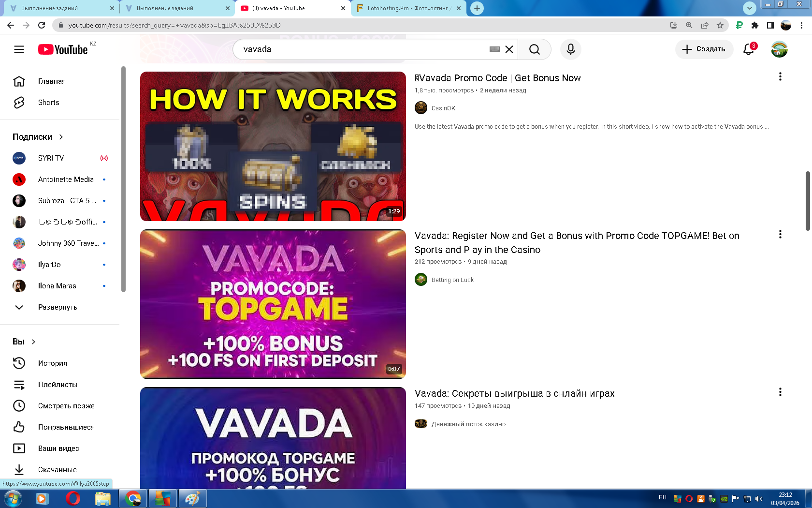Image resolution: width=812 pixels, height=508 pixels.
Task: Expand the Вы section
Action: tap(24, 342)
